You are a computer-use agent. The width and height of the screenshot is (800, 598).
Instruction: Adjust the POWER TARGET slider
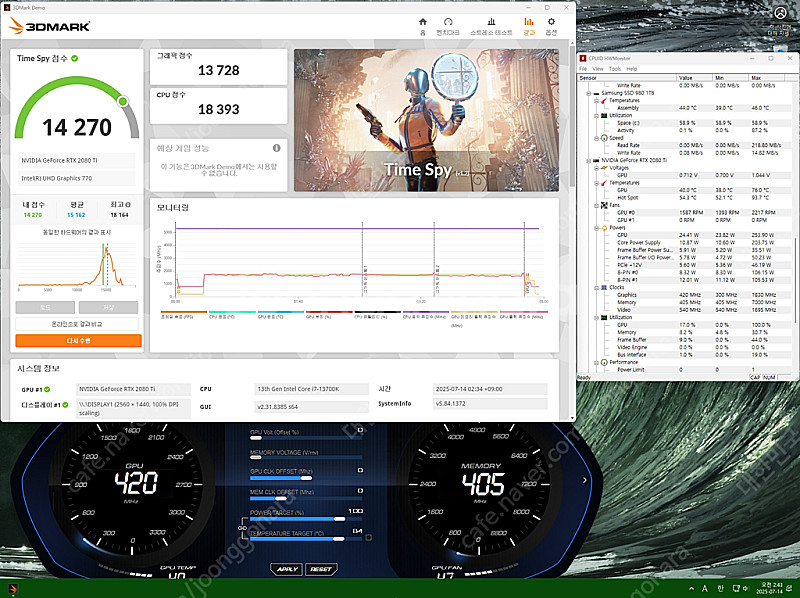tap(339, 519)
